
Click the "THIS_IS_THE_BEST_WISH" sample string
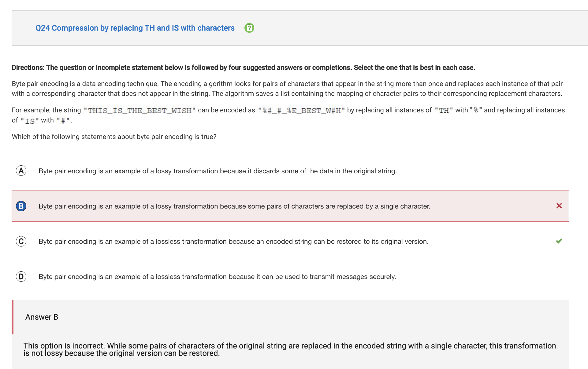coord(140,111)
